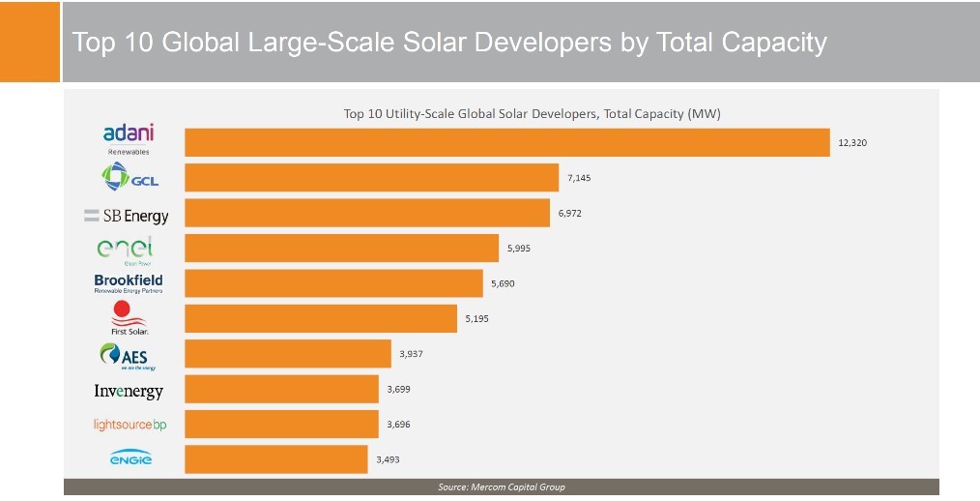Click the 3,699 value label
This screenshot has height=501, width=980.
pos(399,389)
